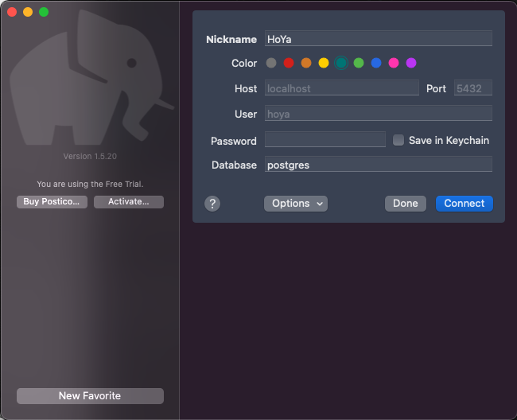Image resolution: width=517 pixels, height=420 pixels.
Task: Focus the Database field containing postgres
Action: coord(378,164)
